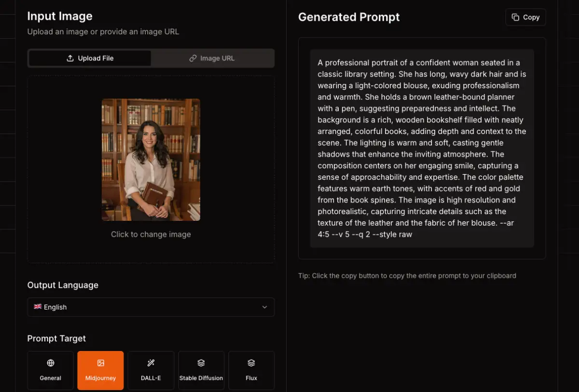The image size is (579, 392).
Task: Click the globe icon on General
Action: point(51,363)
